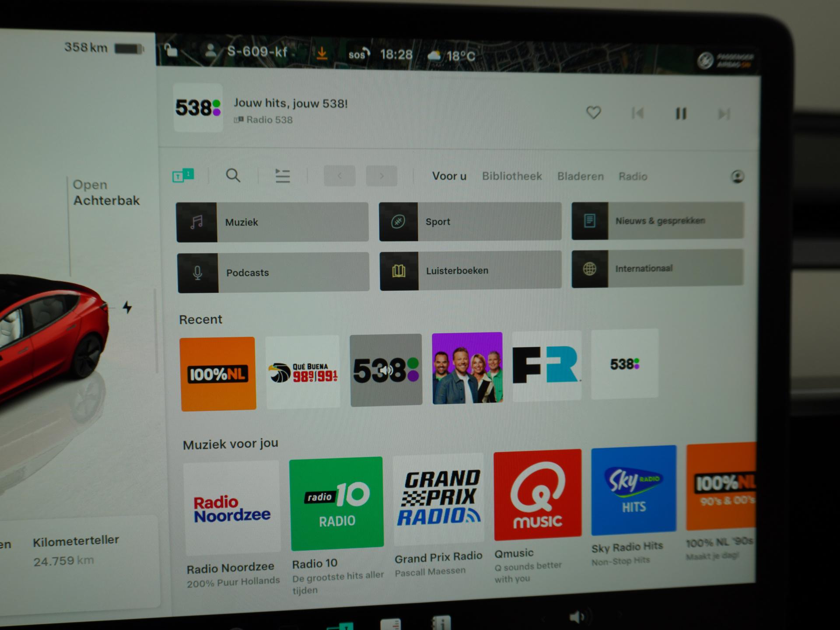Play Sky Radio Hits station
The width and height of the screenshot is (840, 630).
(633, 490)
